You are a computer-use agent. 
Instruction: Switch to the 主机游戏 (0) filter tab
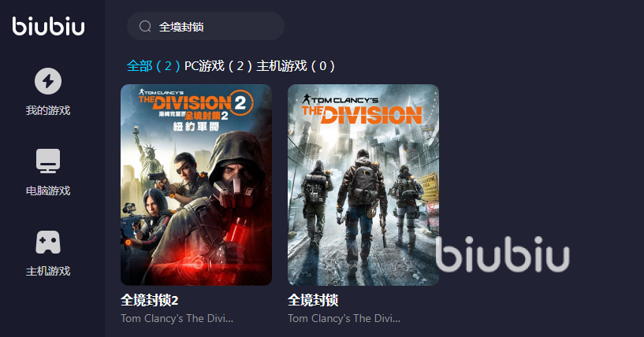[296, 65]
